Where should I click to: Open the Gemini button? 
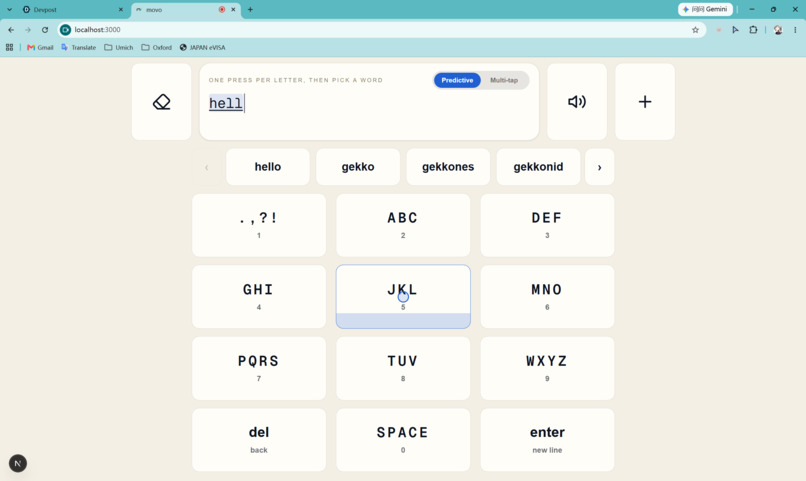click(705, 9)
